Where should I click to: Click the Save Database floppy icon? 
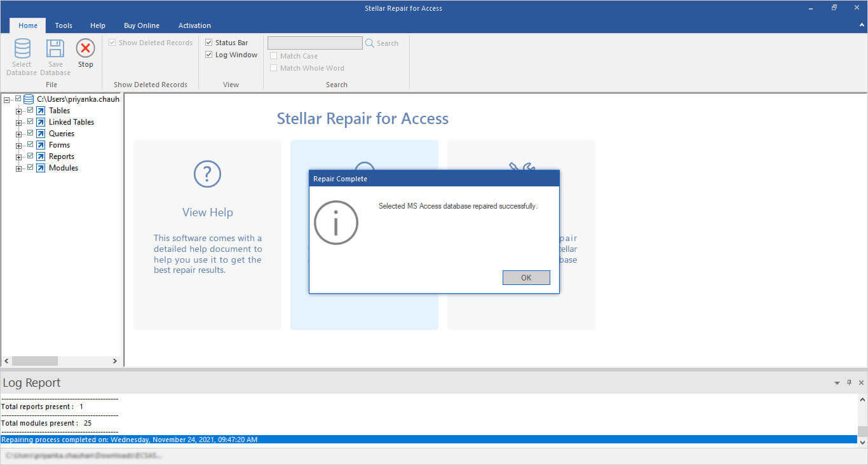click(x=55, y=49)
